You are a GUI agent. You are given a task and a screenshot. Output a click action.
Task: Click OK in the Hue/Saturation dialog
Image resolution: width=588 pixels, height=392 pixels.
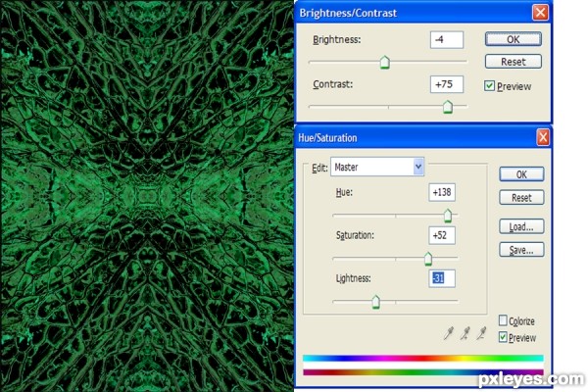(x=521, y=174)
